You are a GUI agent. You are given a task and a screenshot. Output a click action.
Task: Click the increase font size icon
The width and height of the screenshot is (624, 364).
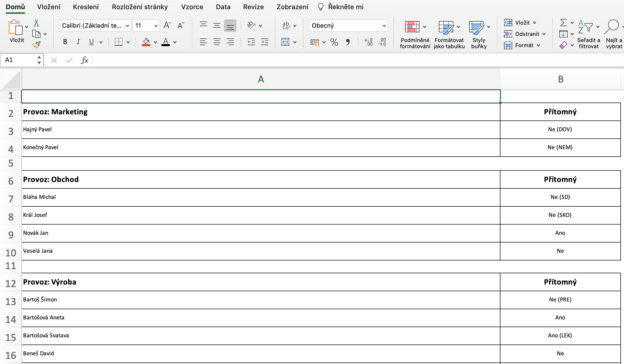(x=167, y=25)
